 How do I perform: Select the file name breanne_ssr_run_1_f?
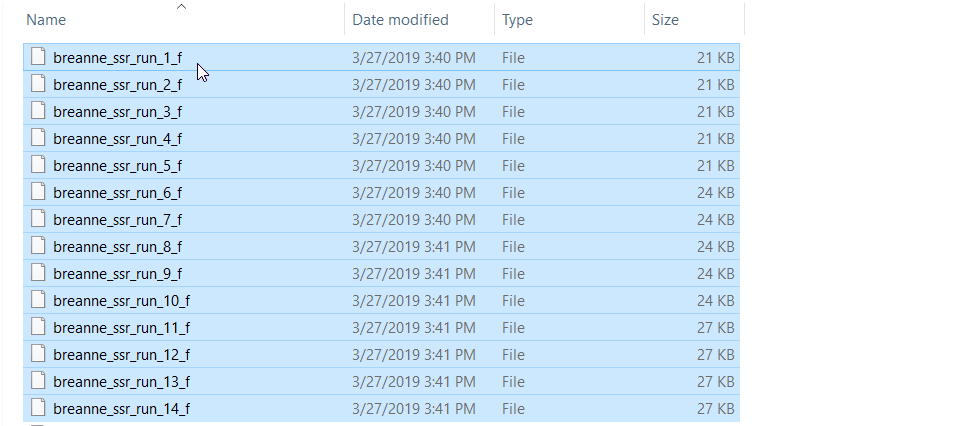[117, 58]
